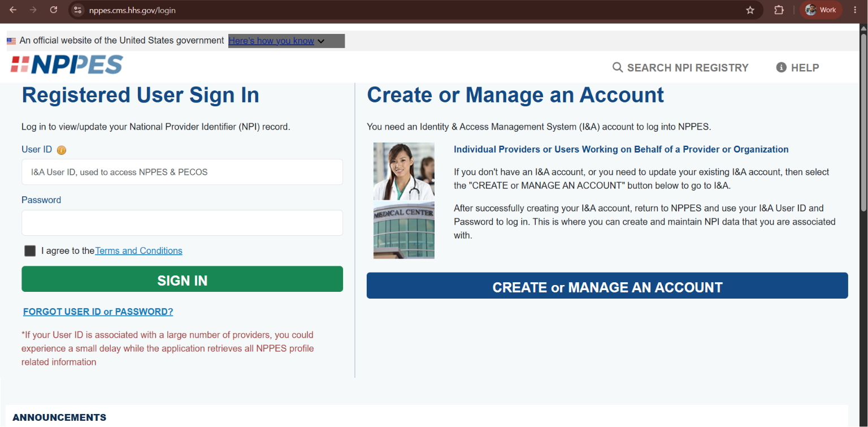Viewport: 868px width, 427px height.
Task: Click the 'If you don't have an I&A account' paragraph
Action: coord(641,179)
